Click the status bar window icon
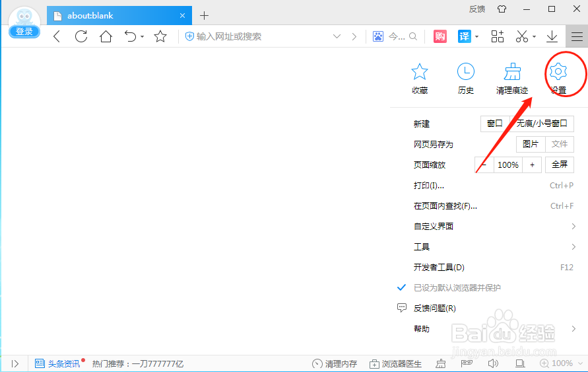Screen dimensions: 588x372 [520, 363]
